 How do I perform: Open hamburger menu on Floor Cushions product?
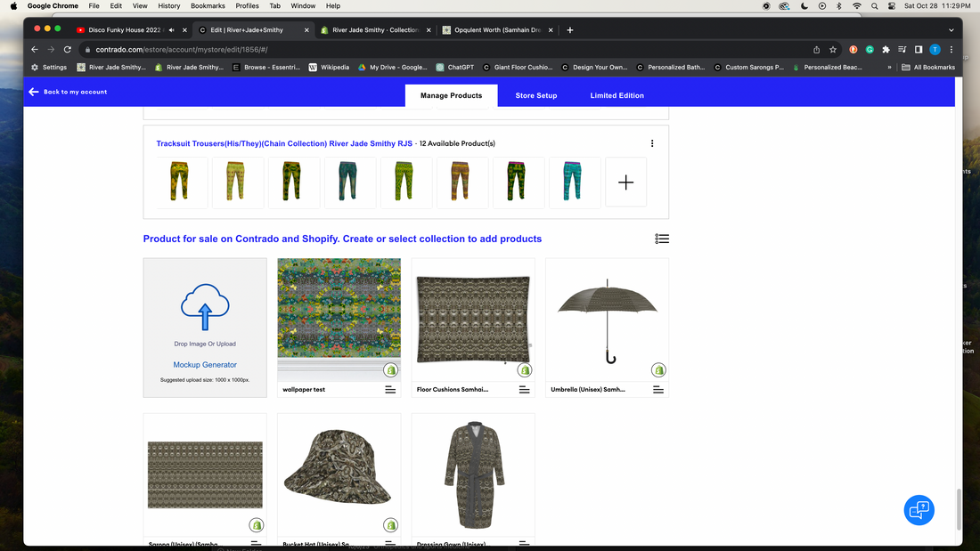pos(524,390)
